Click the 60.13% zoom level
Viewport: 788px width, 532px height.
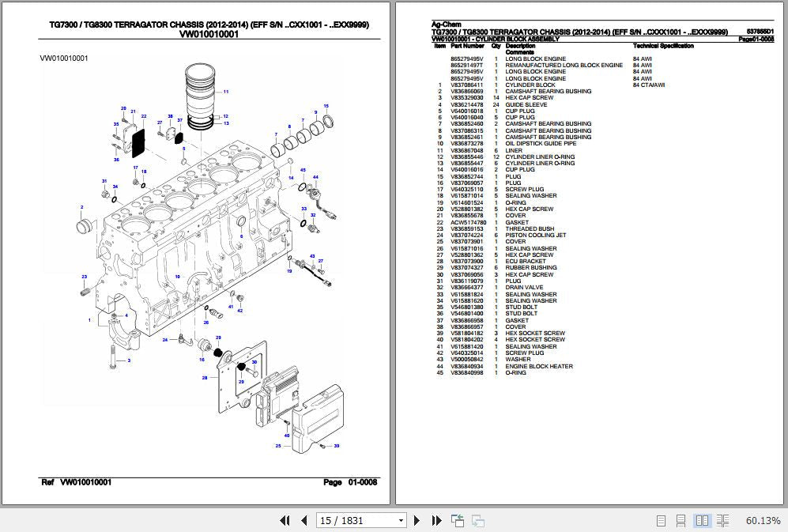point(762,520)
